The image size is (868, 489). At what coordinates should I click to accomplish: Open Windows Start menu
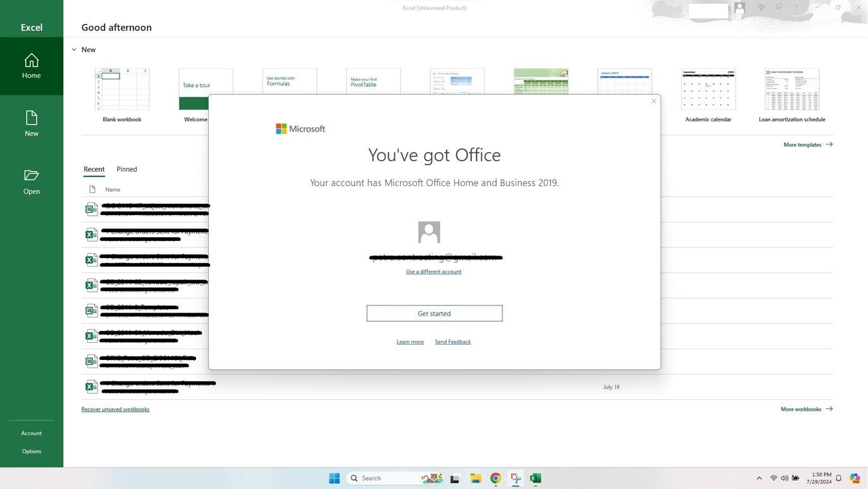pyautogui.click(x=334, y=478)
